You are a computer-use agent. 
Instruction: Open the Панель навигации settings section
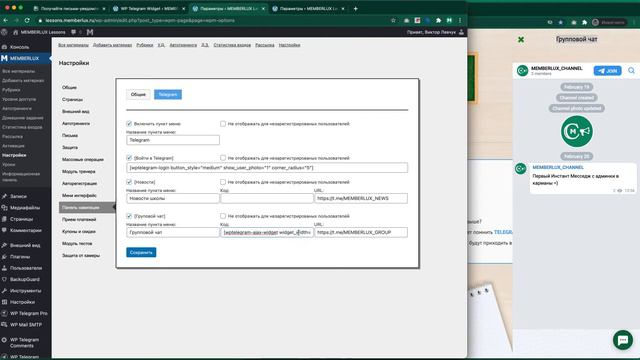pyautogui.click(x=86, y=207)
